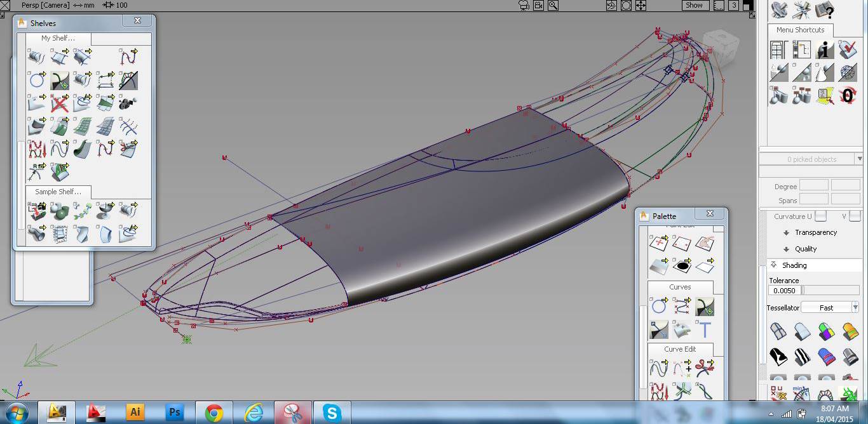The width and height of the screenshot is (868, 424).
Task: Click the magnifier look-at icon in viewport bar
Action: click(x=553, y=5)
